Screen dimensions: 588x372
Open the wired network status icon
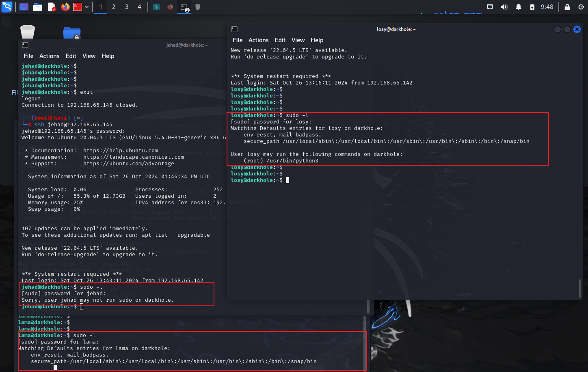point(490,7)
